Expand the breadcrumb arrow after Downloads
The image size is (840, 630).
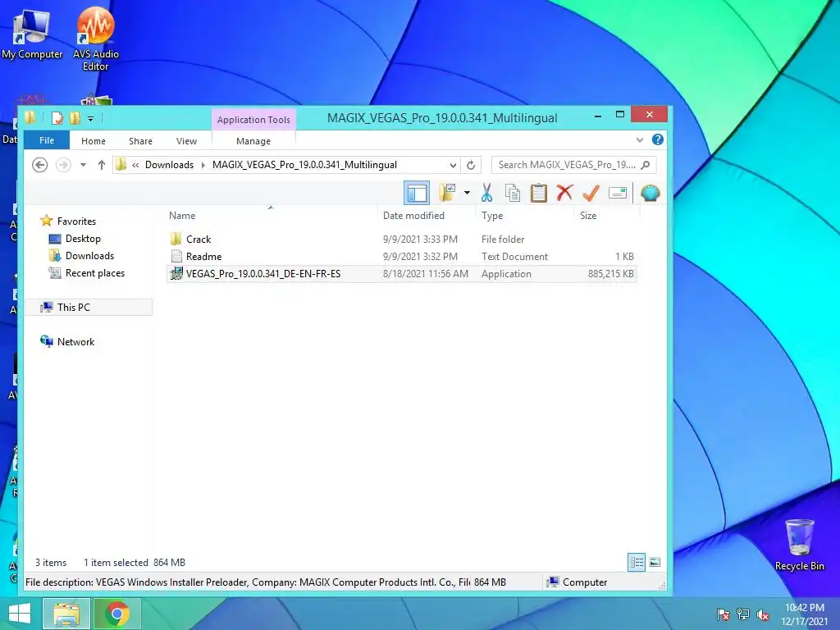203,165
